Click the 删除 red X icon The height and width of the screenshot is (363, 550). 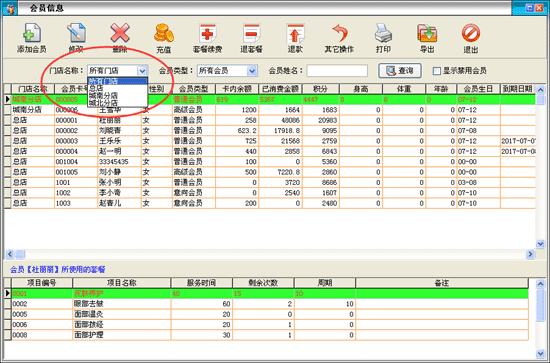(120, 33)
